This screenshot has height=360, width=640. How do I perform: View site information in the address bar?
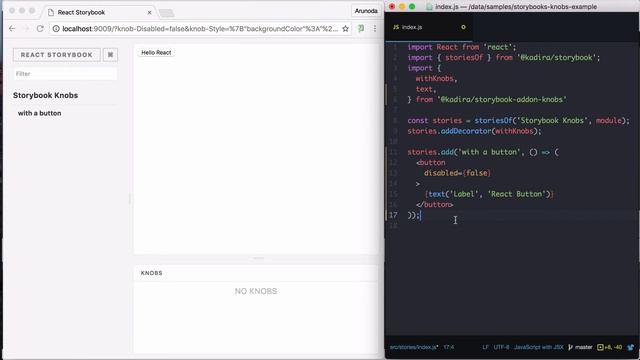click(56, 29)
